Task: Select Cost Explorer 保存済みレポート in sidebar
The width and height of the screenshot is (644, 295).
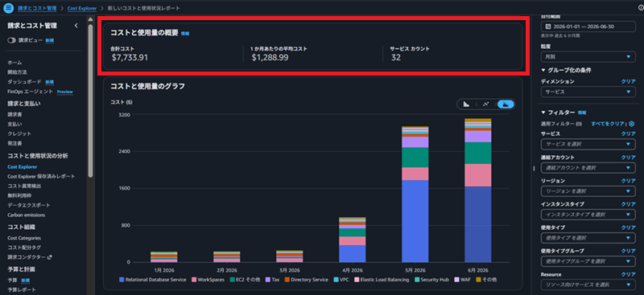Action: click(x=41, y=176)
